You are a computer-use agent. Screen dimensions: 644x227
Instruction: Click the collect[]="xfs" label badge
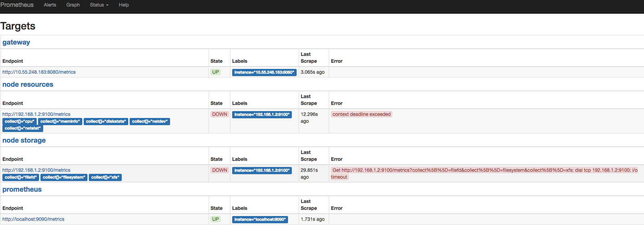(105, 177)
